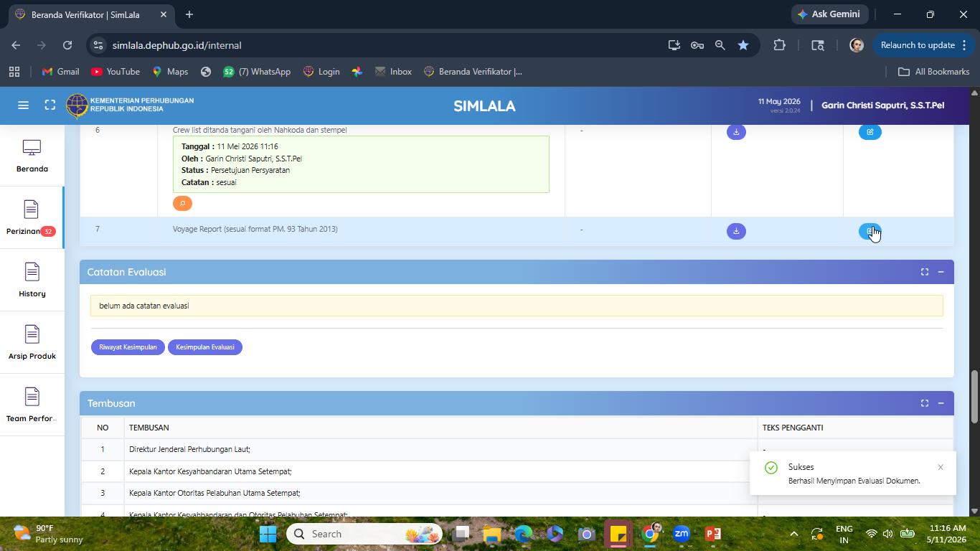Download the Voyage Report document

click(x=736, y=231)
